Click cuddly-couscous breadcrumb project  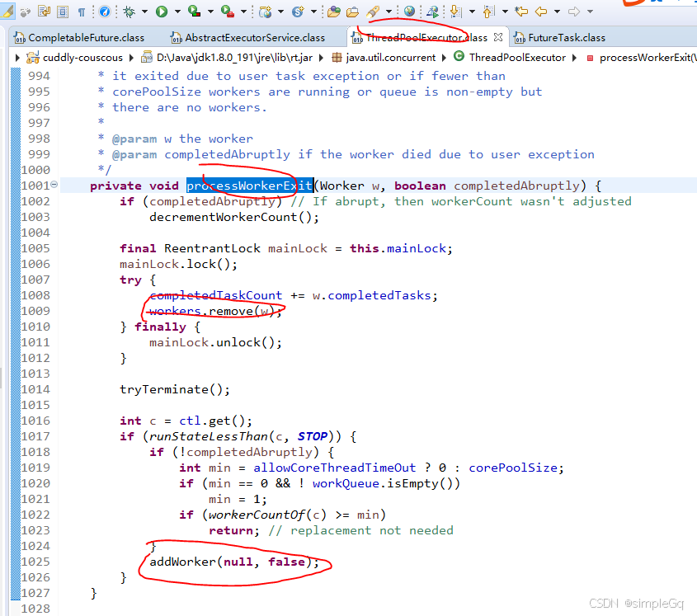[76, 58]
